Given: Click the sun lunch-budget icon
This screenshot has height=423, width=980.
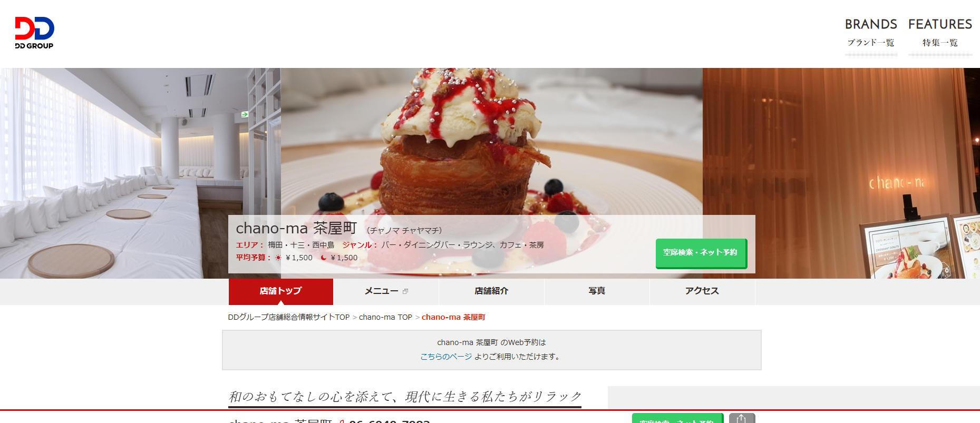Looking at the screenshot, I should [x=278, y=258].
